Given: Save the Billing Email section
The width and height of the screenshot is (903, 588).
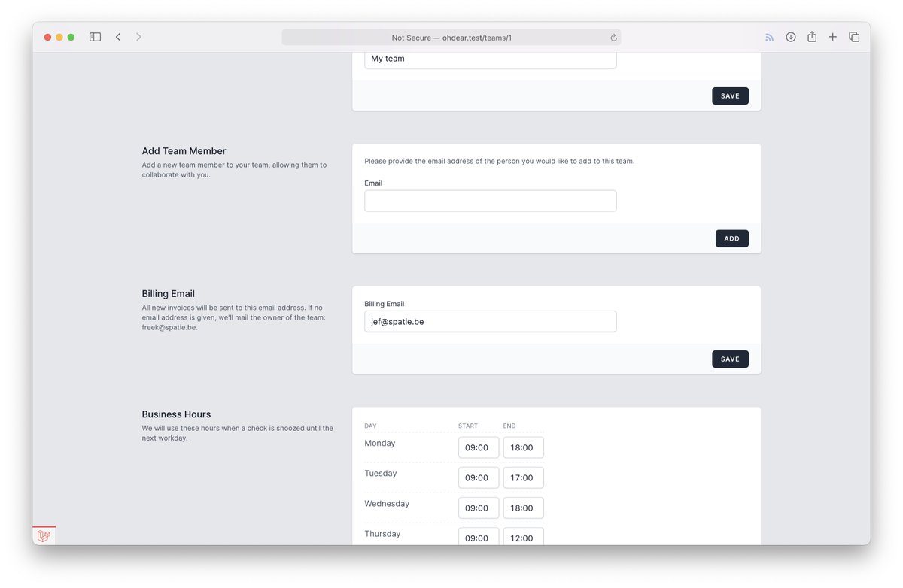Looking at the screenshot, I should point(730,359).
